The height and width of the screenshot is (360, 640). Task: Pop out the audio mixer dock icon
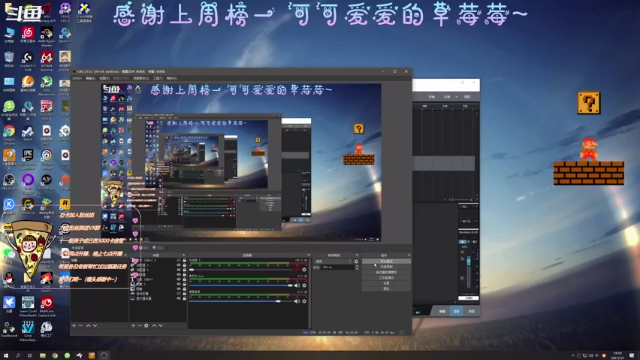pyautogui.click(x=309, y=255)
